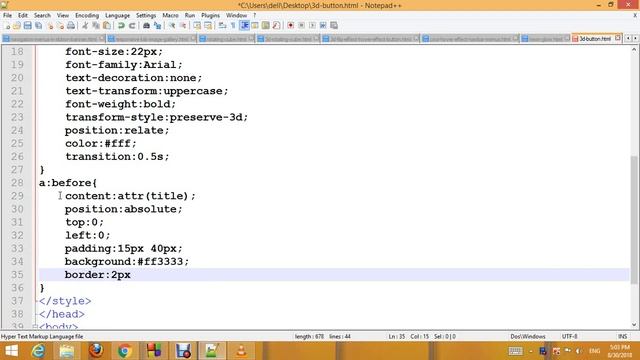Screen dimensions: 640x360
Task: Open the View menu
Action: click(62, 15)
